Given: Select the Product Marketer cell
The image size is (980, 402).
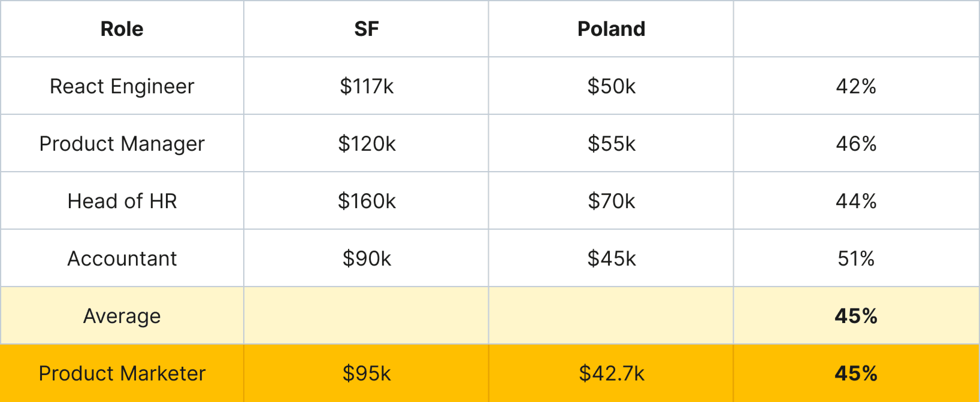Looking at the screenshot, I should click(122, 373).
